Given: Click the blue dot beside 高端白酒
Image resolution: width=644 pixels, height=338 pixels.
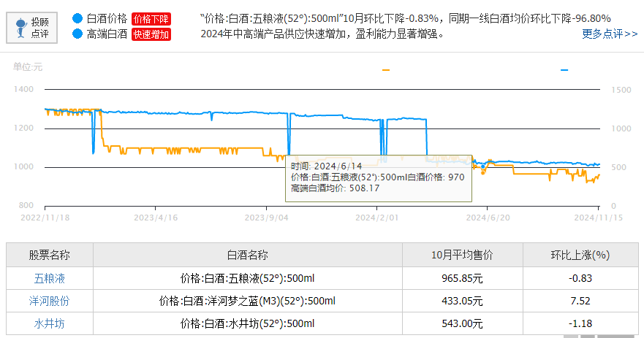Looking at the screenshot, I should 77,34.
